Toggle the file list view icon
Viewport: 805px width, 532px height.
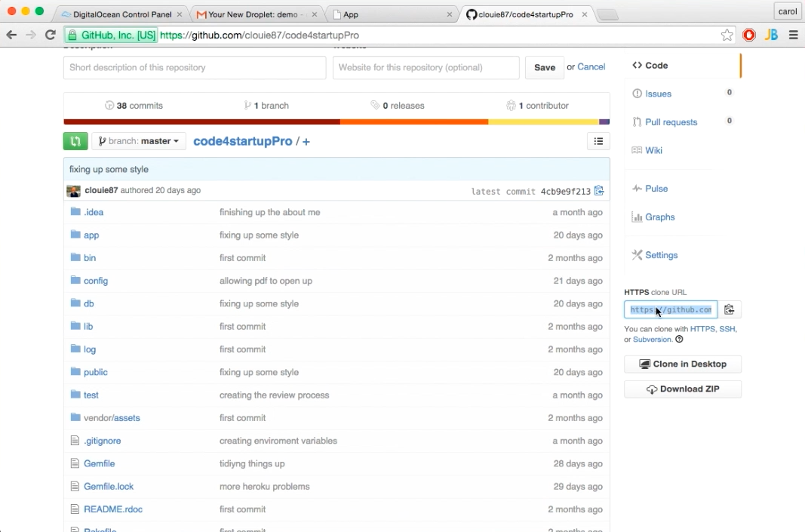pyautogui.click(x=598, y=141)
